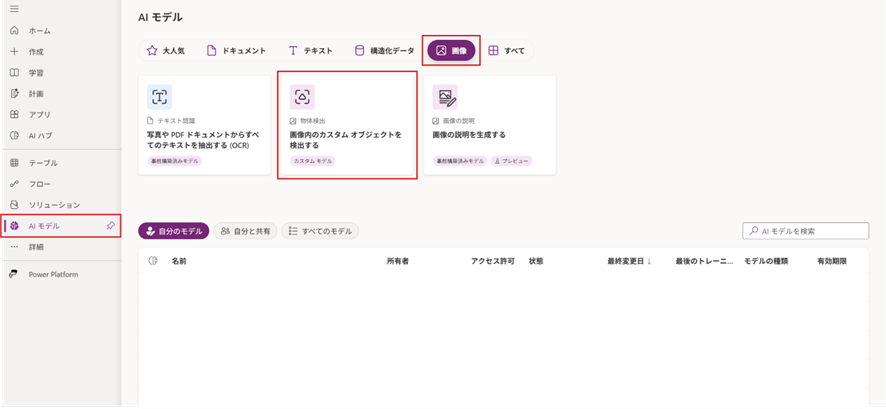Sort by 名前 column

[x=179, y=262]
